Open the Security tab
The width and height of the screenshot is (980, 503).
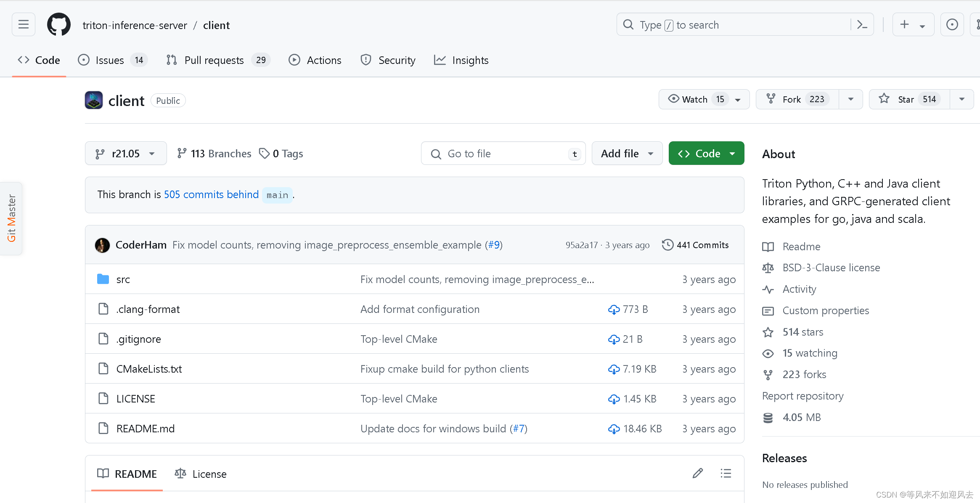click(x=388, y=60)
